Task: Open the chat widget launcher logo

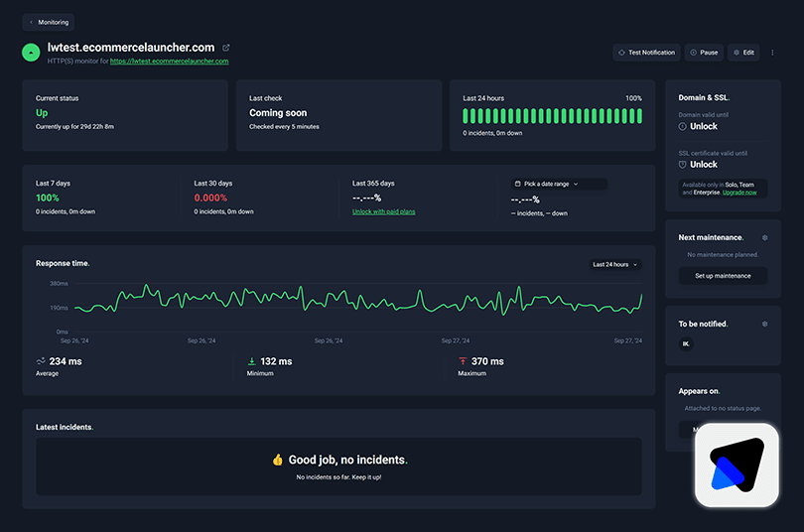Action: click(x=737, y=465)
